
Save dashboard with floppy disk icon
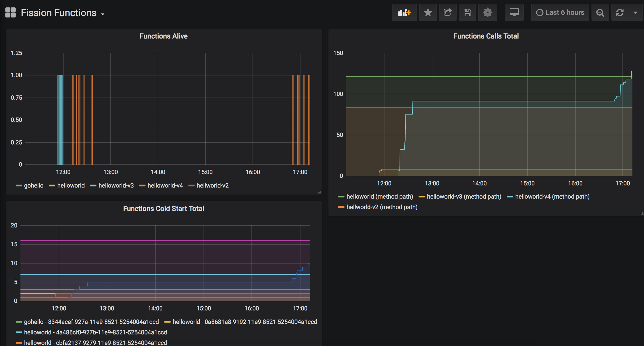pos(467,13)
